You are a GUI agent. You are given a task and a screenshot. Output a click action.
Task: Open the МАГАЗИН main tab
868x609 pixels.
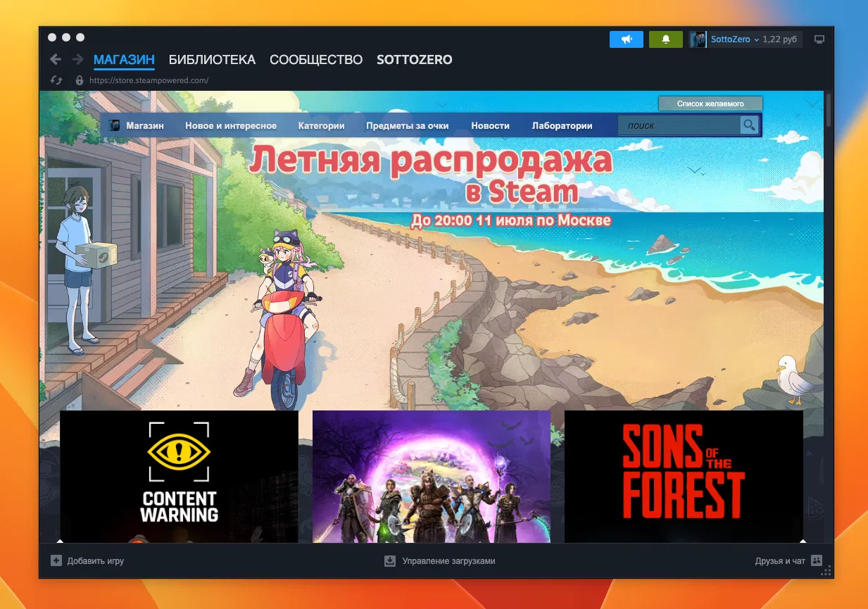click(124, 60)
